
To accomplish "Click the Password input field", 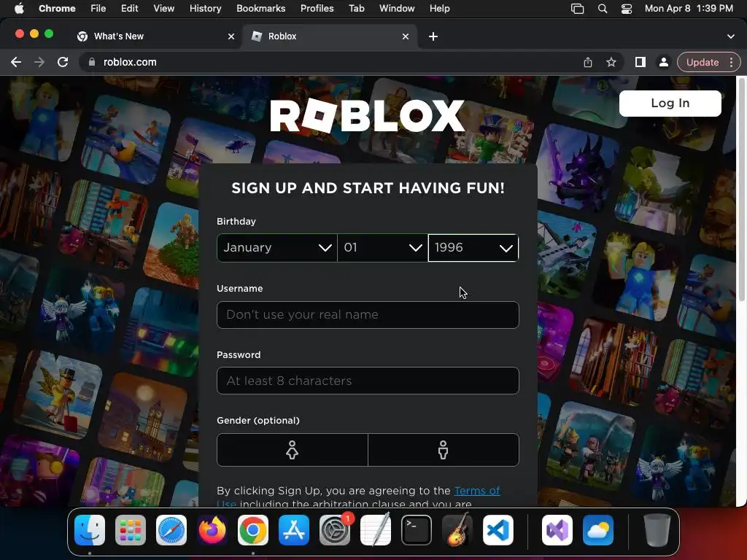I will [x=368, y=381].
